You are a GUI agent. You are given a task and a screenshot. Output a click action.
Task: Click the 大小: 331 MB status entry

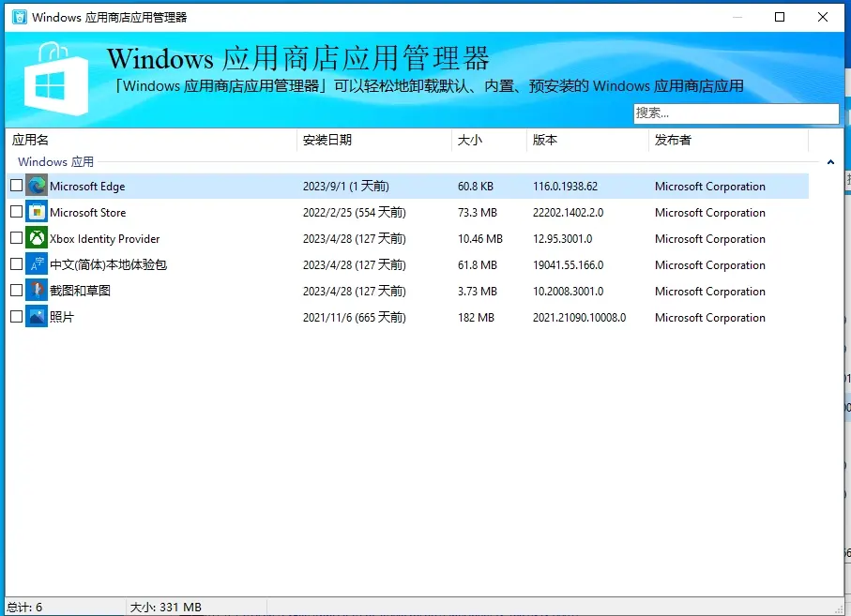coord(165,608)
